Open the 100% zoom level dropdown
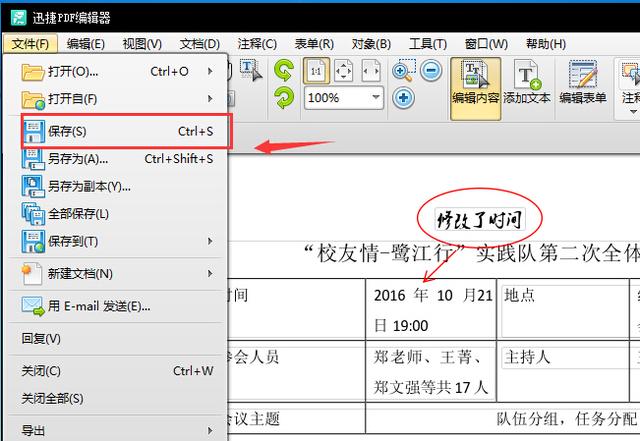The image size is (640, 441). click(x=376, y=98)
